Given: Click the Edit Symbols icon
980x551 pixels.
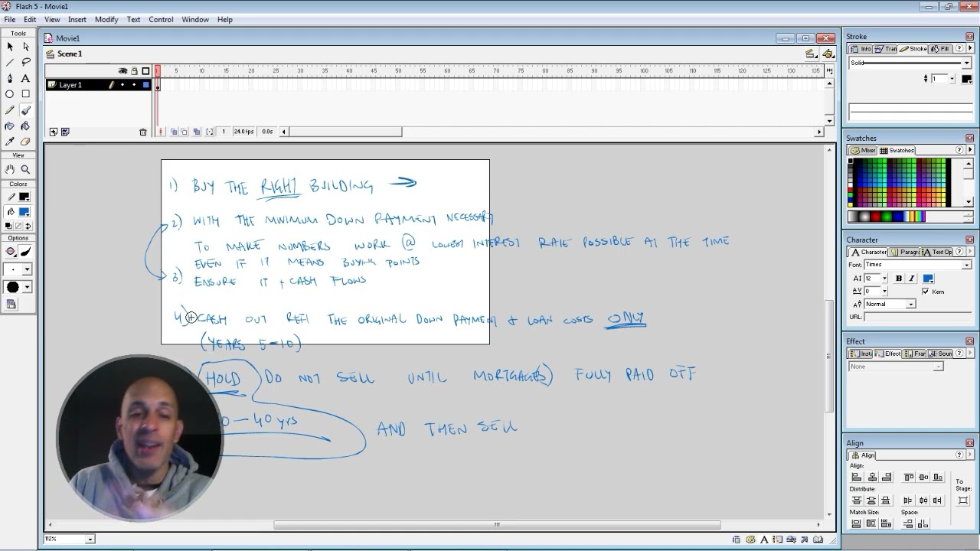Looking at the screenshot, I should point(828,54).
